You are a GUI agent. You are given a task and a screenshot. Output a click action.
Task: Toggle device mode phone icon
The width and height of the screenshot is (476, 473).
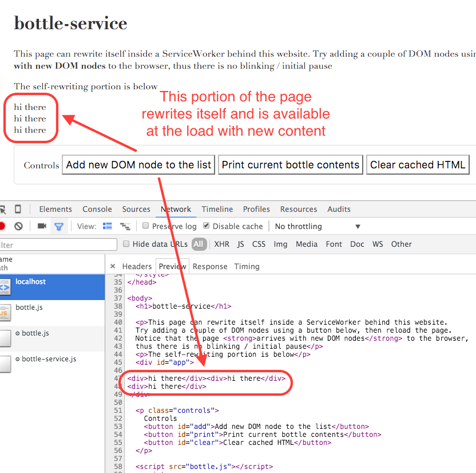18,209
